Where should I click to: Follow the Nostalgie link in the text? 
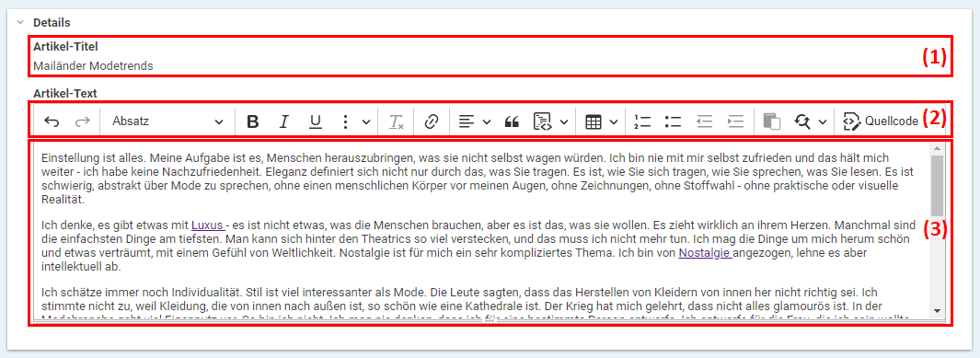click(x=705, y=254)
